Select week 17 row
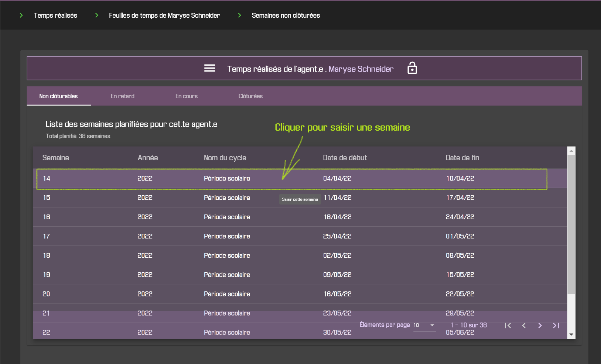Viewport: 601px width, 364px height. 300,236
